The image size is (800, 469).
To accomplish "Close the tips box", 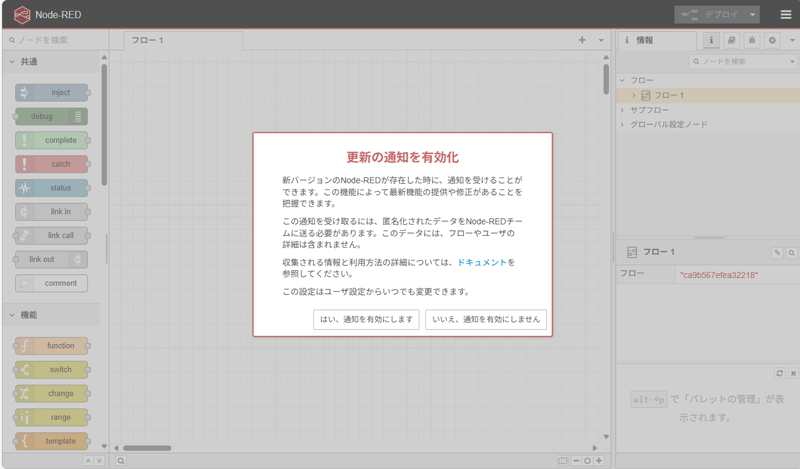I will coord(793,373).
